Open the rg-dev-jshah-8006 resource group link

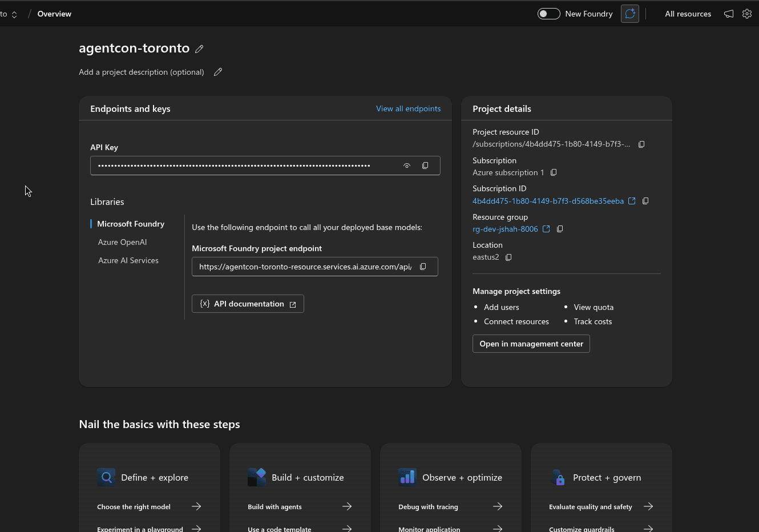point(505,229)
